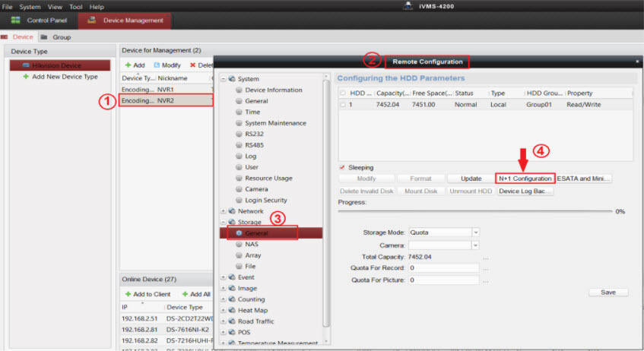The height and width of the screenshot is (351, 644).
Task: Click the Quota For Record input field
Action: (x=443, y=268)
